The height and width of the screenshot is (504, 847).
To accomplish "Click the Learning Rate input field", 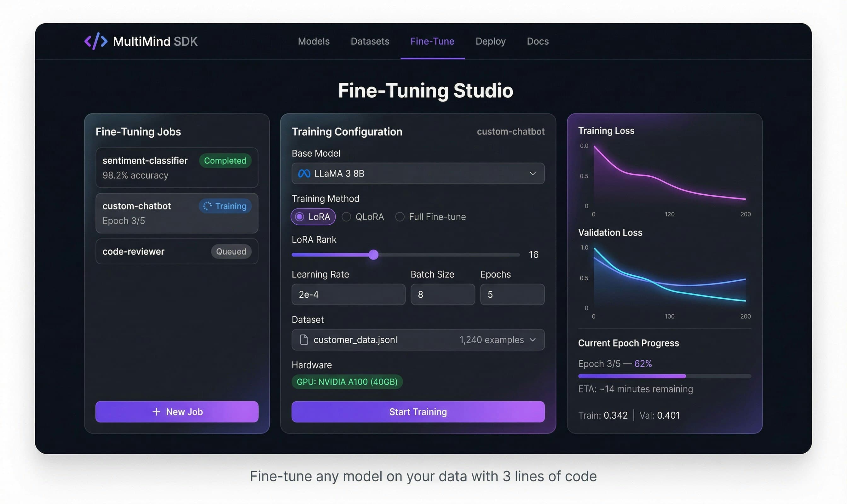I will coord(348,294).
